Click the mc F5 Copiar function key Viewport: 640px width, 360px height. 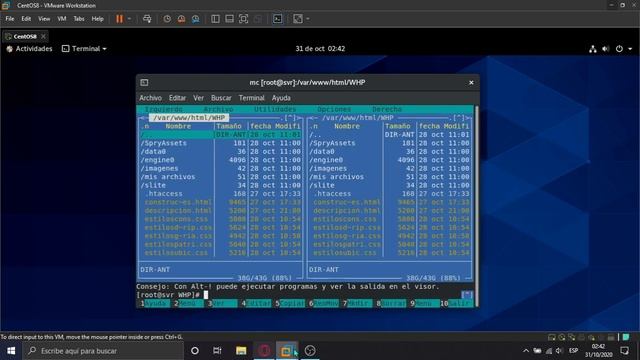coord(290,303)
